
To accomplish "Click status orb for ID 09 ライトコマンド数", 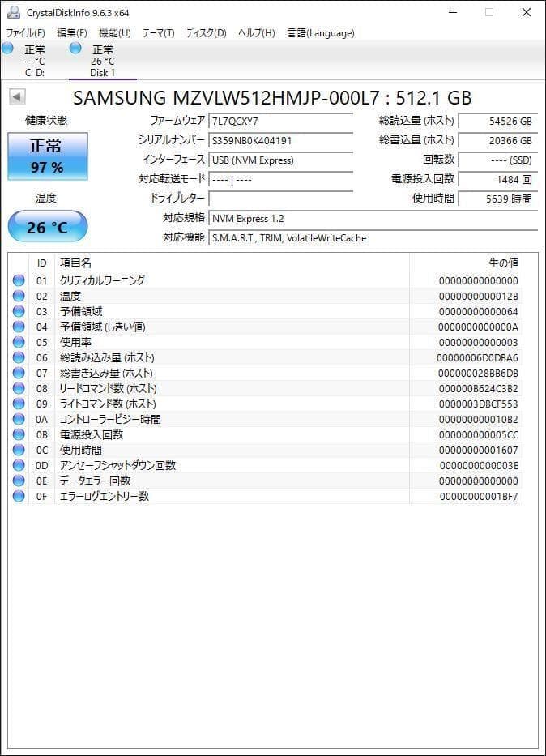I will click(19, 404).
